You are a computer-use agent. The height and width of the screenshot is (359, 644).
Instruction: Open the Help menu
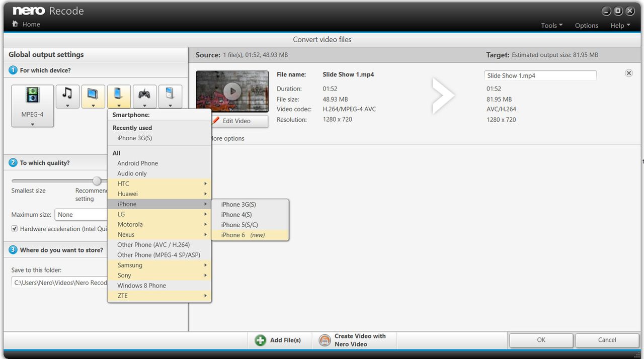click(620, 25)
